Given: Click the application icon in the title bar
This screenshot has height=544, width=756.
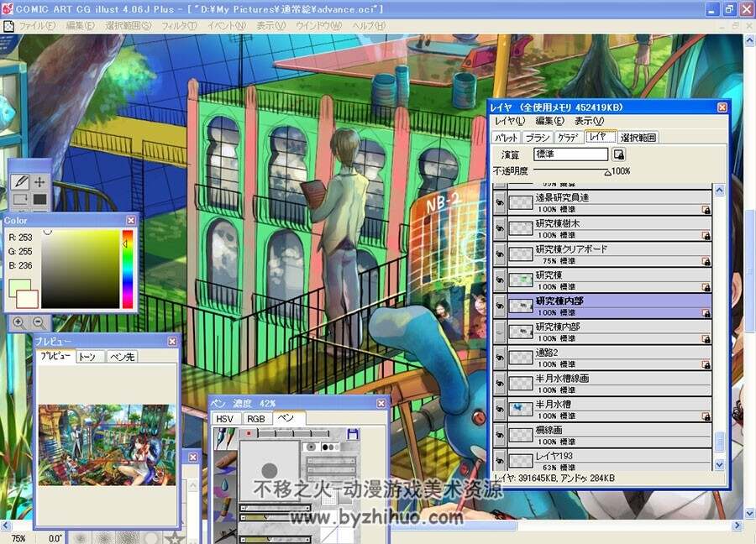Looking at the screenshot, I should [x=8, y=8].
